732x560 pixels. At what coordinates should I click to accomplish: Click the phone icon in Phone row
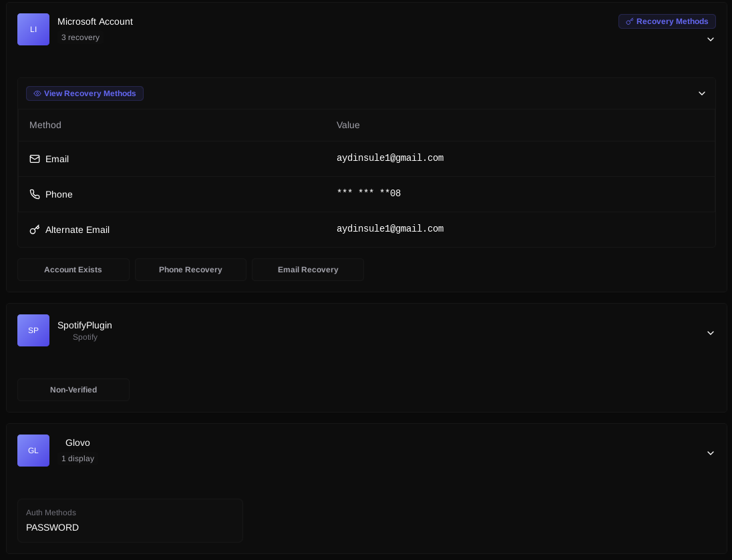35,194
